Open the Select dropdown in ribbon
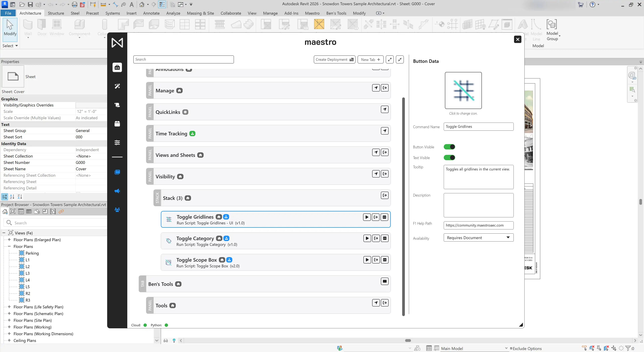This screenshot has height=352, width=644. click(10, 46)
